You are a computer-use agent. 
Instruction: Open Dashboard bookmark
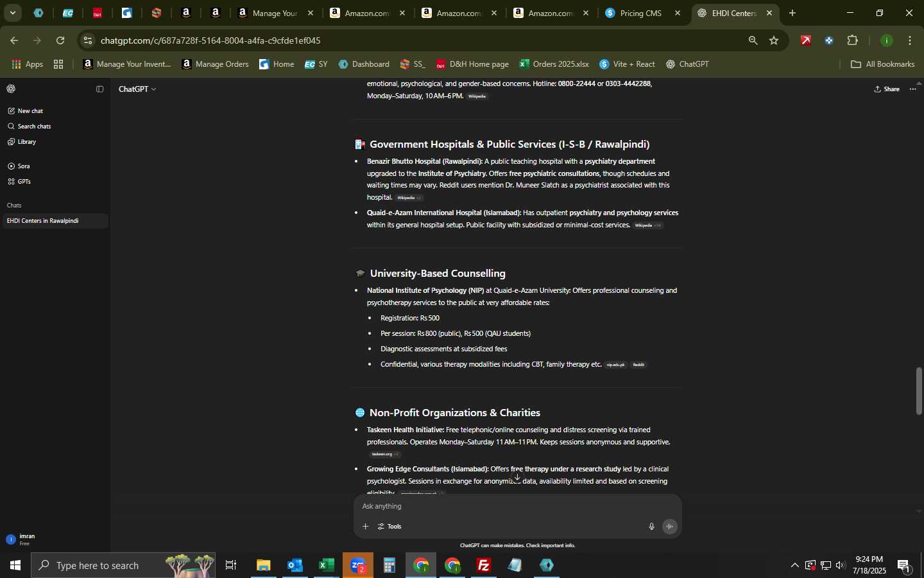[364, 64]
